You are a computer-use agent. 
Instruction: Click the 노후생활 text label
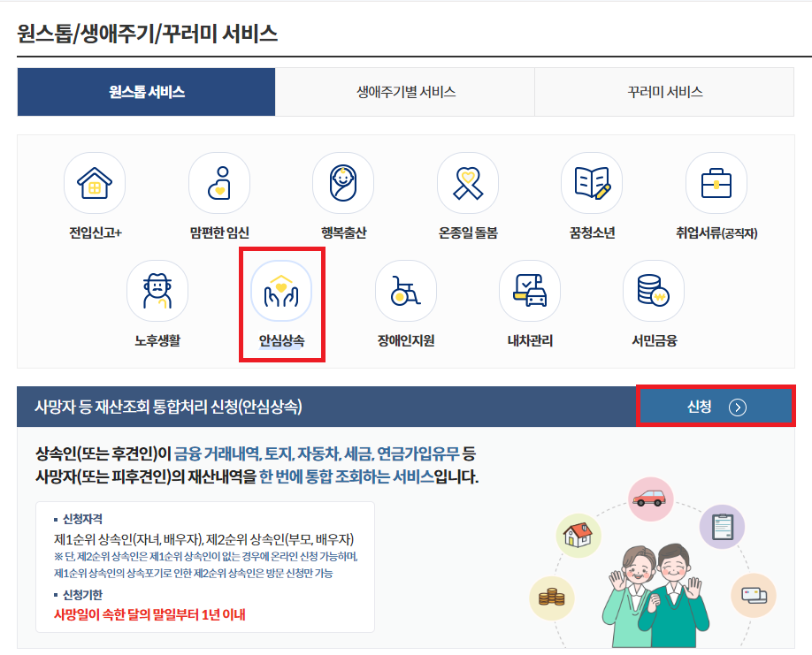coord(157,340)
